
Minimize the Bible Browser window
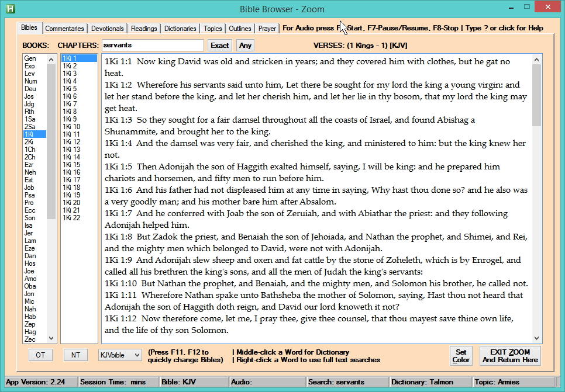point(511,8)
